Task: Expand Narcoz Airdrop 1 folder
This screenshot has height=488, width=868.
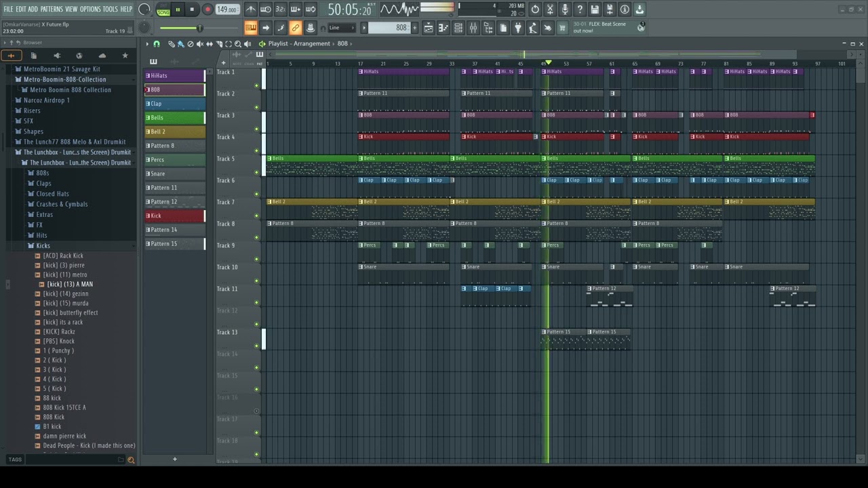Action: point(46,100)
